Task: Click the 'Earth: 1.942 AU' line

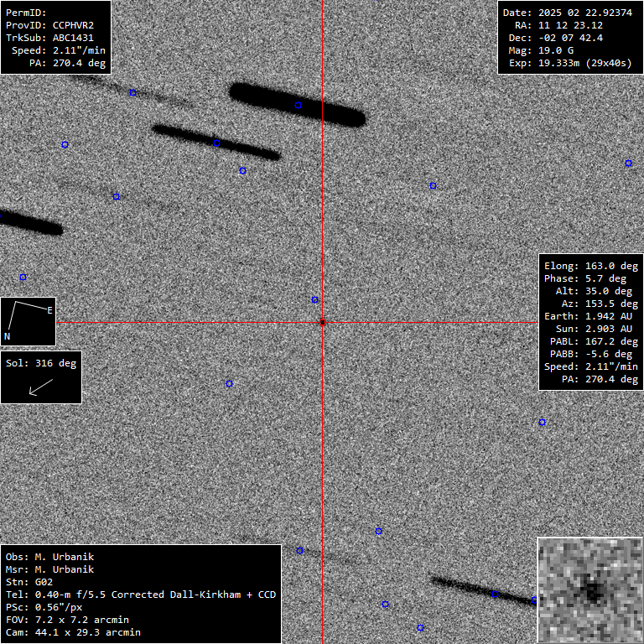Action: point(588,316)
